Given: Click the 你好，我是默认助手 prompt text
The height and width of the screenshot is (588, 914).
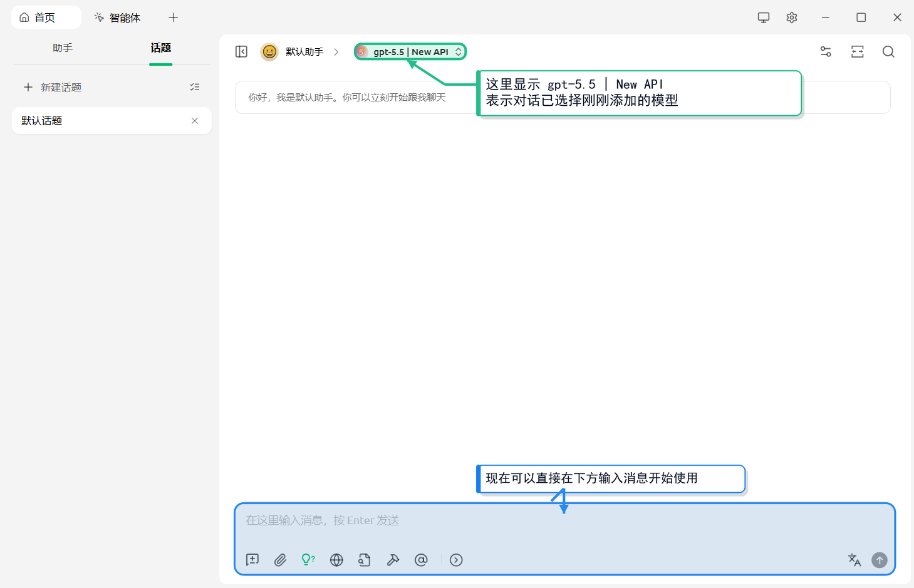Looking at the screenshot, I should 347,98.
